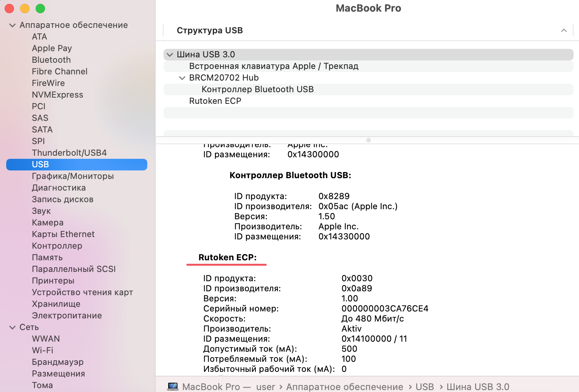Screen dimensions: 579x392
Task: Click USB in the path bar
Action: pos(425,387)
